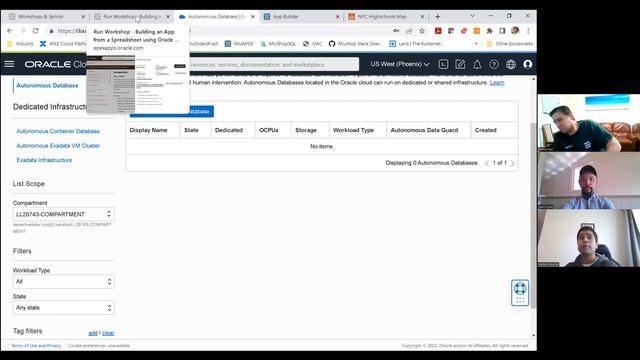The width and height of the screenshot is (640, 360).
Task: Close the App Builder tab
Action: (x=338, y=17)
